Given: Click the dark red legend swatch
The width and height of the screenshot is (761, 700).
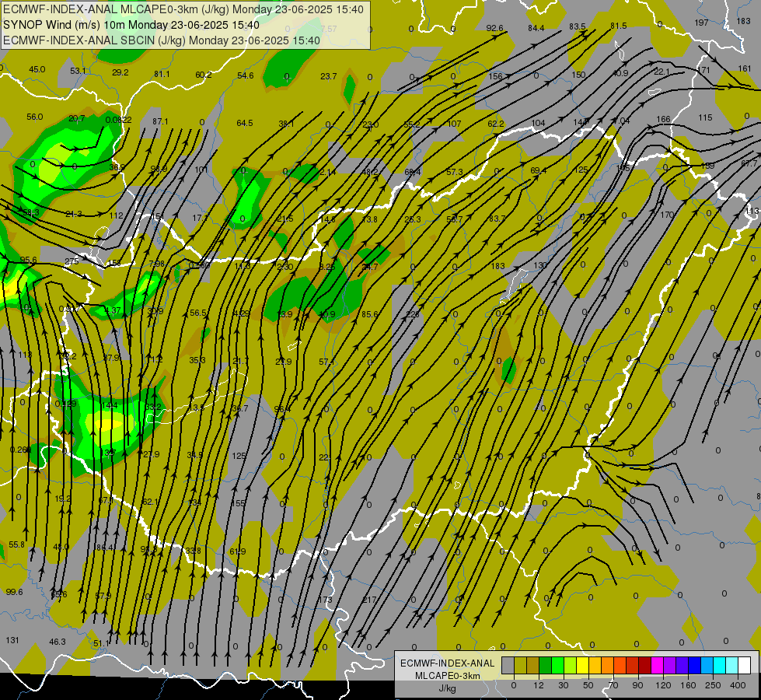Looking at the screenshot, I should tap(645, 666).
